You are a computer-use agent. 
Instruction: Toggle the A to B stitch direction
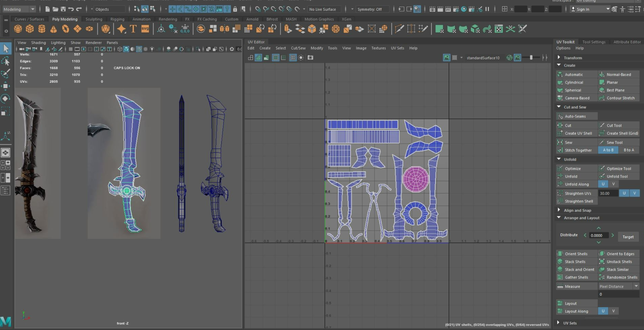pyautogui.click(x=608, y=150)
